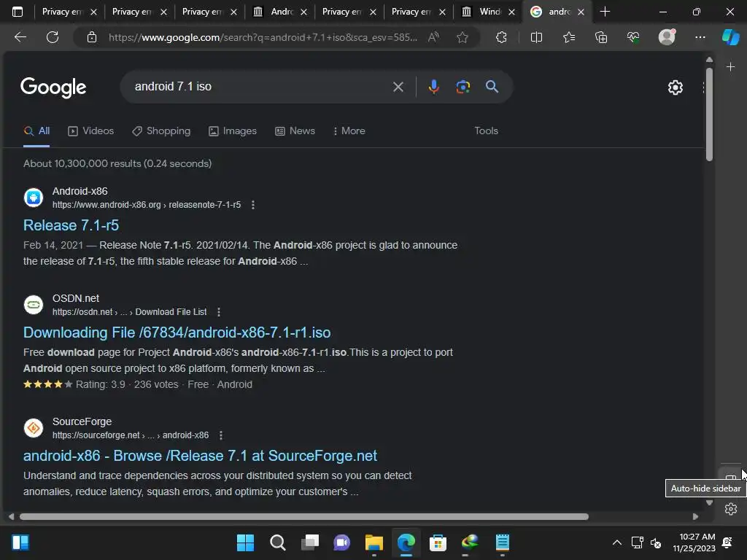Switch to the first Privacy browser tab
Viewport: 747px width, 560px height.
62,12
